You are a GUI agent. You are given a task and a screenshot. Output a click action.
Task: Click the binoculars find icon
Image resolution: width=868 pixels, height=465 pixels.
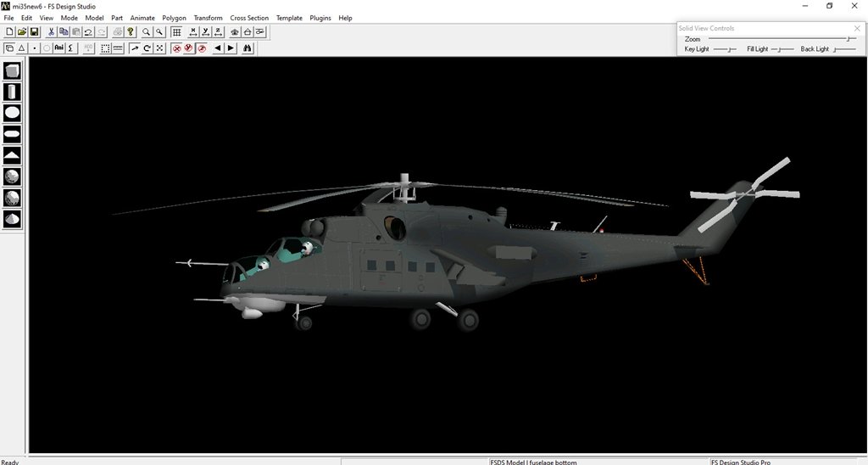(247, 48)
